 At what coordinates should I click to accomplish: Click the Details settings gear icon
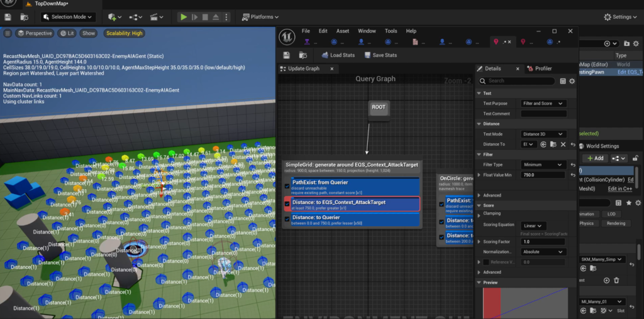tap(572, 81)
